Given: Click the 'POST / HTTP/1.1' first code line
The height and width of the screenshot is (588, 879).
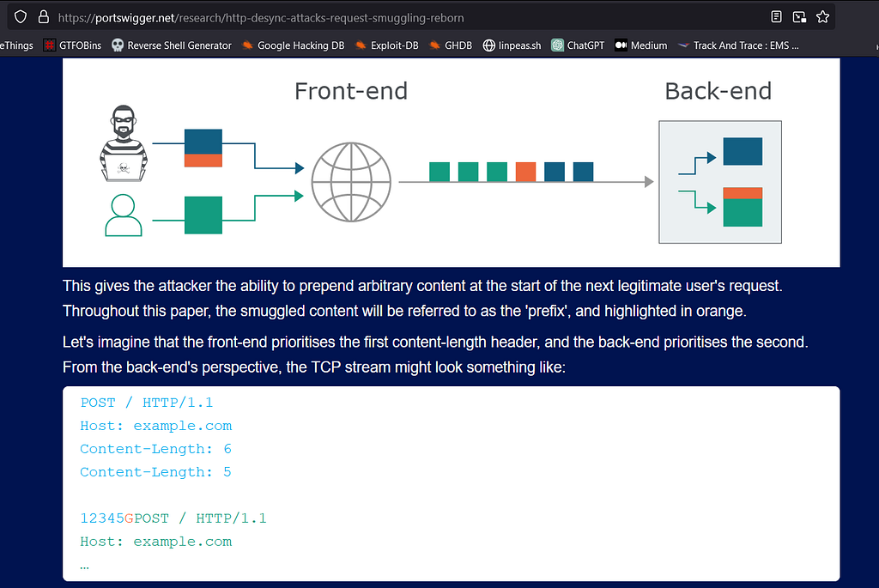Looking at the screenshot, I should (x=146, y=403).
